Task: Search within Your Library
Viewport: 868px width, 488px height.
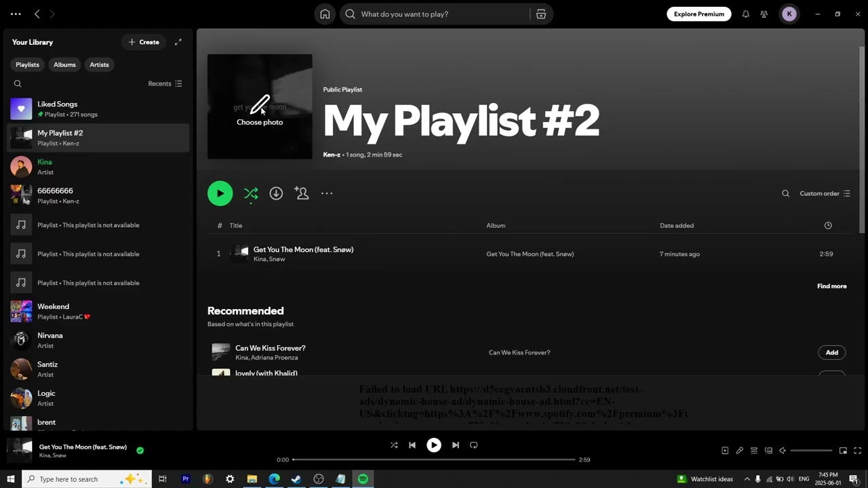Action: pyautogui.click(x=18, y=84)
